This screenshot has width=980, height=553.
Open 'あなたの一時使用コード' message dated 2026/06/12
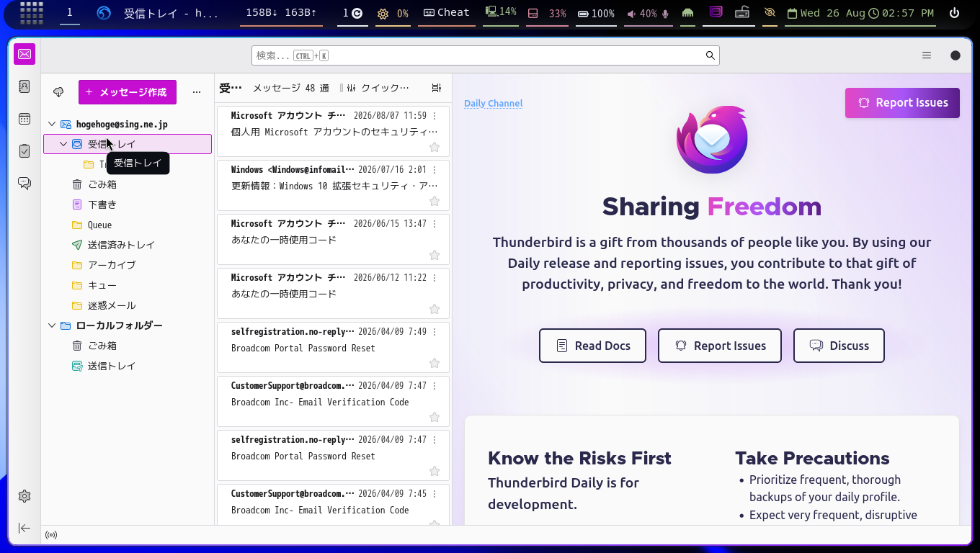[333, 293]
